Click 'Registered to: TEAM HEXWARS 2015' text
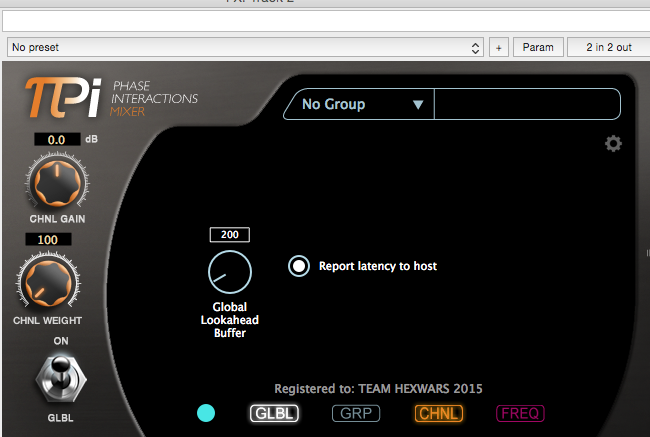Viewport: 650px width, 437px height. point(378,388)
